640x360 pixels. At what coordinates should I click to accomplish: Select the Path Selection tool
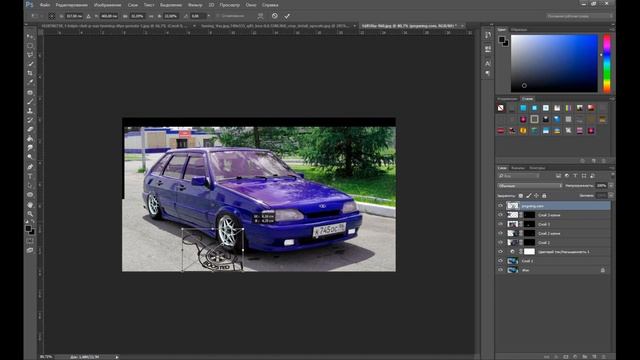30,186
